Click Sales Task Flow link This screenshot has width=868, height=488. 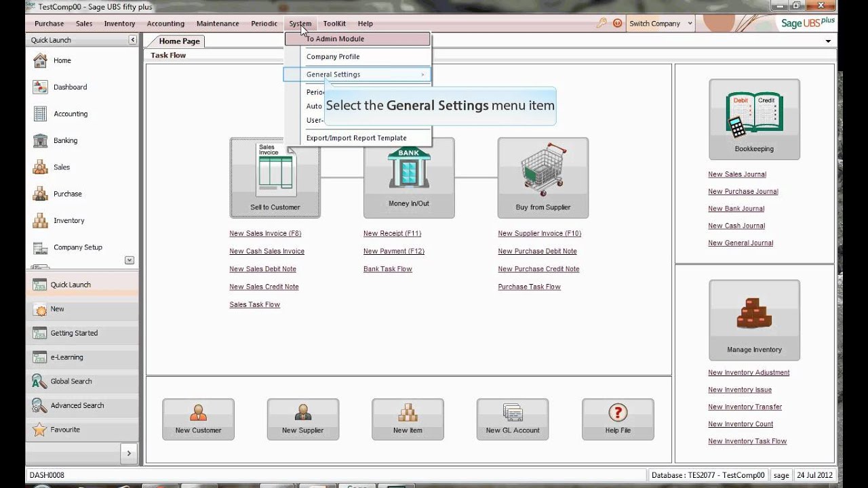point(255,305)
